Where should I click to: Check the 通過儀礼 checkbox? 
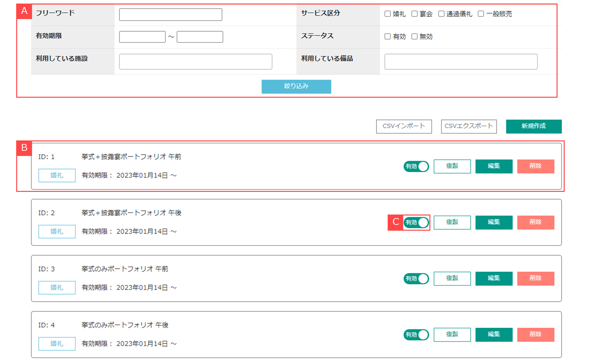pos(441,14)
